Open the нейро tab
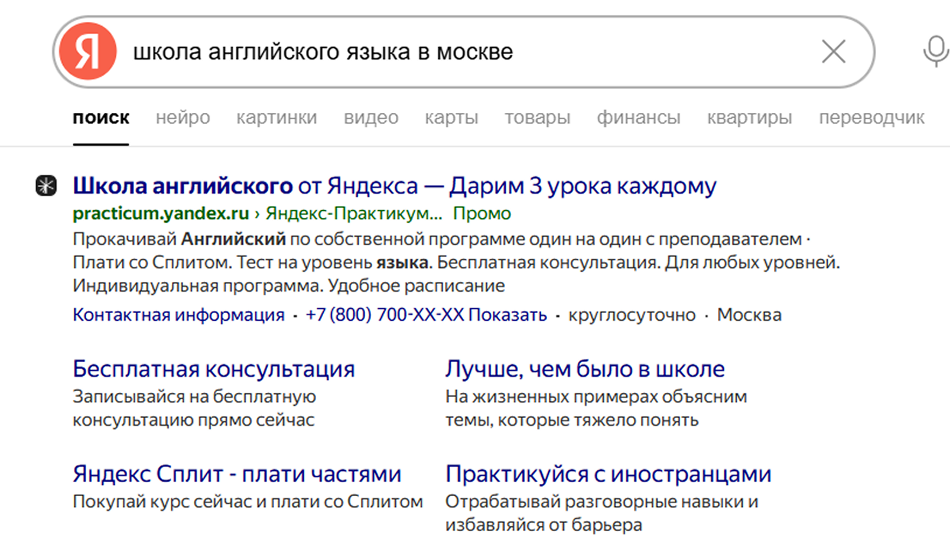 182,118
